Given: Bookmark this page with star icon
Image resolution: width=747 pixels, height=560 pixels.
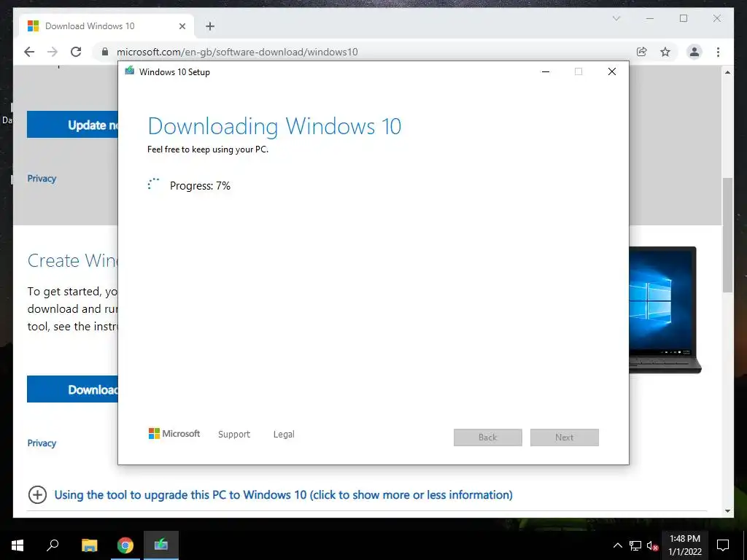Looking at the screenshot, I should point(665,52).
